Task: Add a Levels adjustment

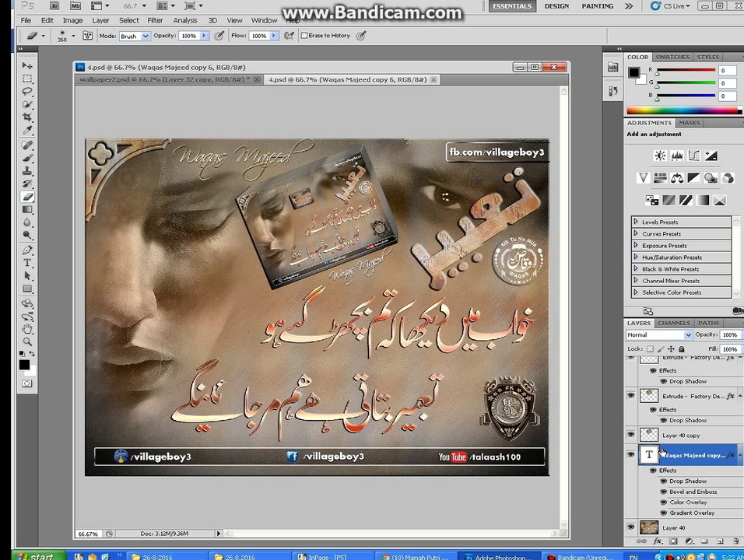Action: pyautogui.click(x=677, y=156)
